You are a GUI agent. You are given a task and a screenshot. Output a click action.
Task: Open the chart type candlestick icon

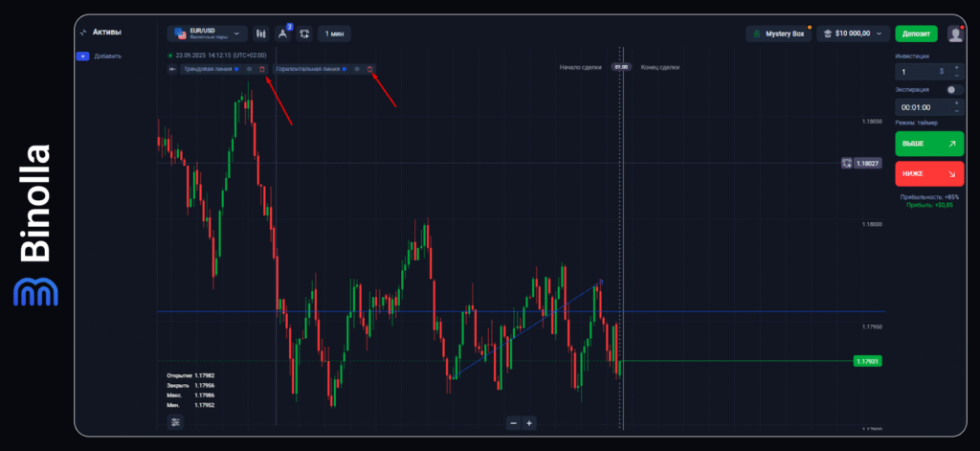pos(261,34)
